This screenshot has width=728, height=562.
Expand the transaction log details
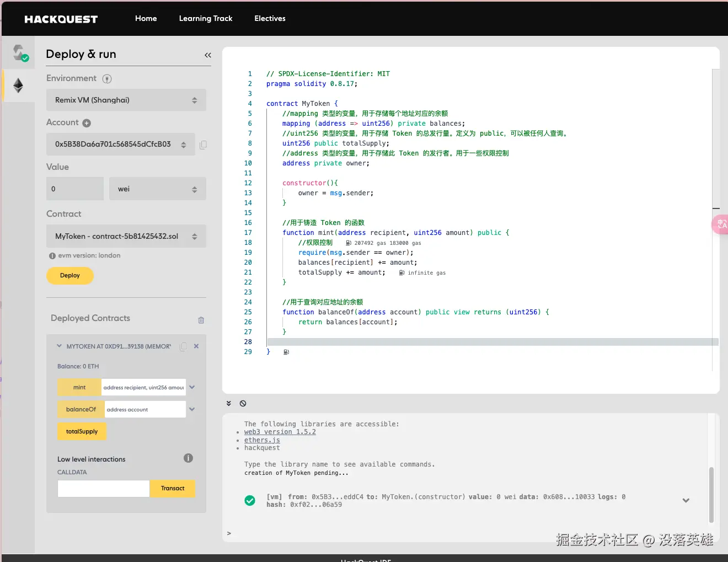686,500
